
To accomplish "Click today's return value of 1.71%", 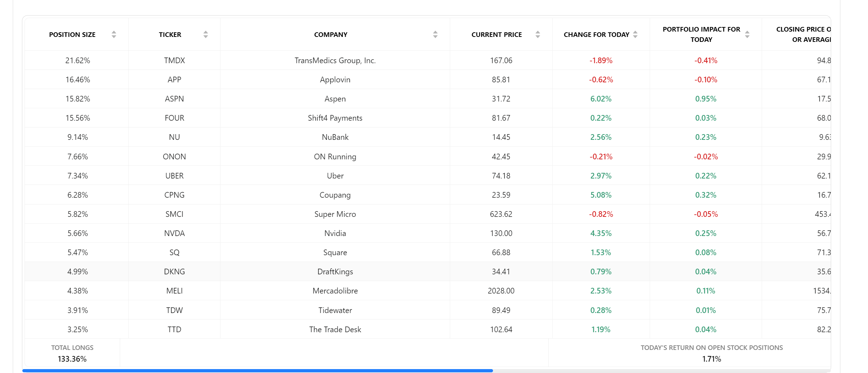I will [711, 359].
